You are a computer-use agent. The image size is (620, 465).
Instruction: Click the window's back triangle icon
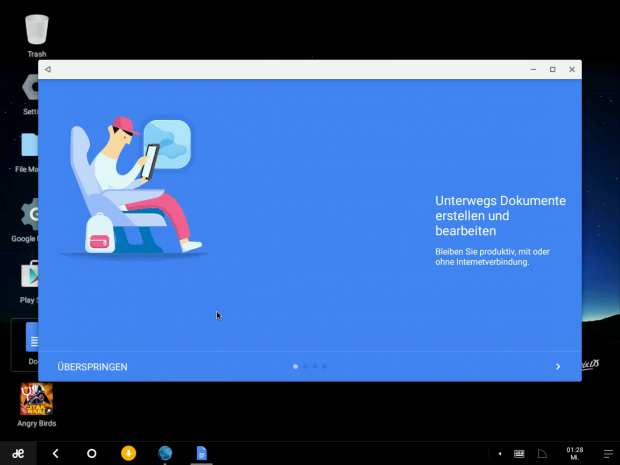48,69
